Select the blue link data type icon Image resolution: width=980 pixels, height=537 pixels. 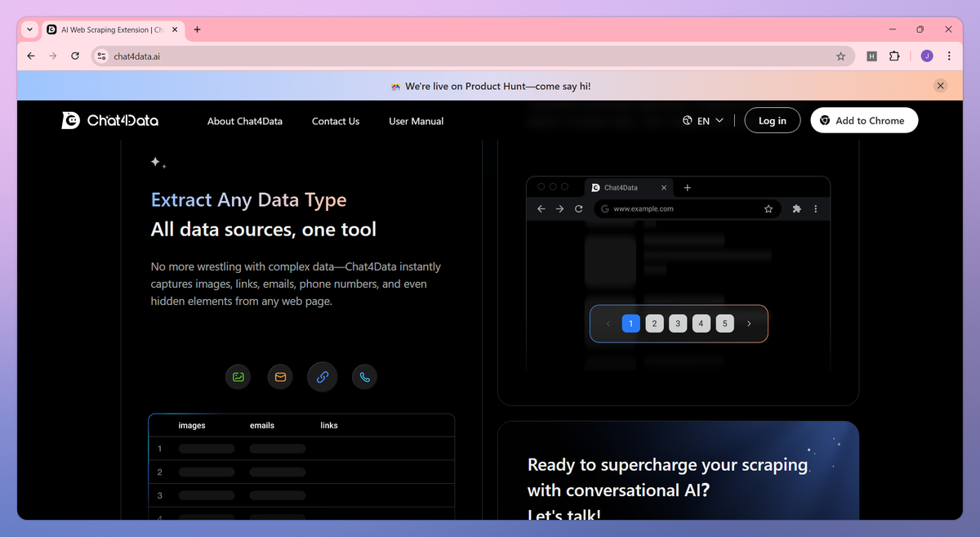[323, 377]
